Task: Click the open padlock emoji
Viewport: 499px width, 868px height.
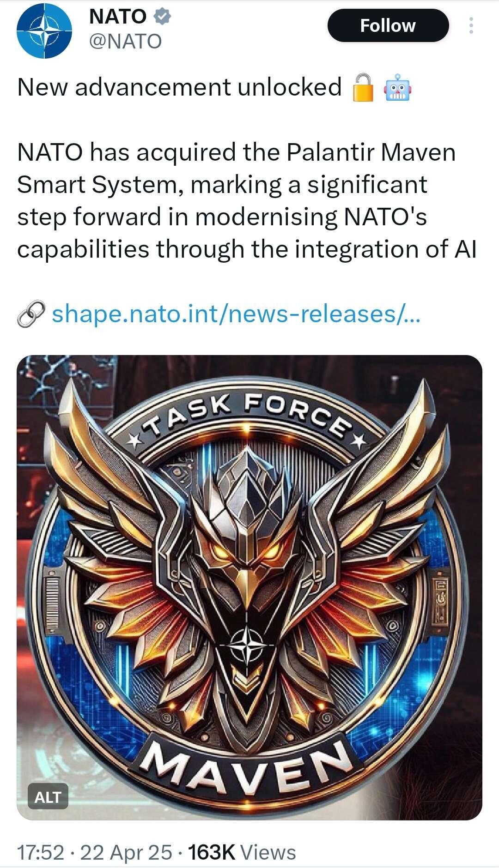Action: pyautogui.click(x=363, y=87)
